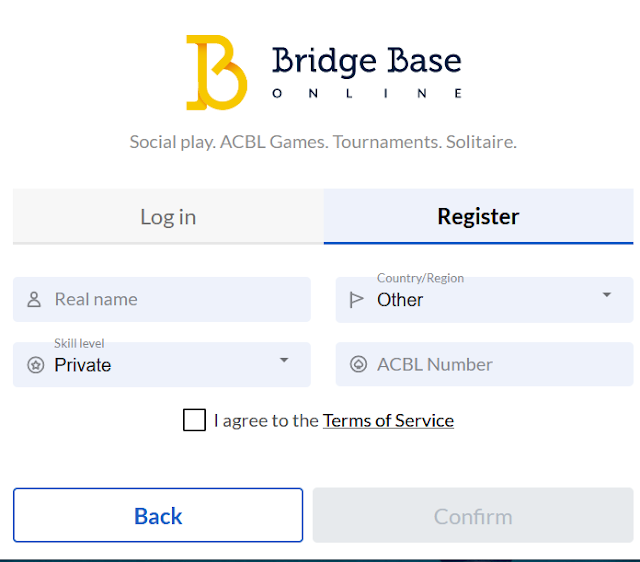Screen dimensions: 640x562
Task: Click the 'I agree to the' checkbox label
Action: [266, 420]
